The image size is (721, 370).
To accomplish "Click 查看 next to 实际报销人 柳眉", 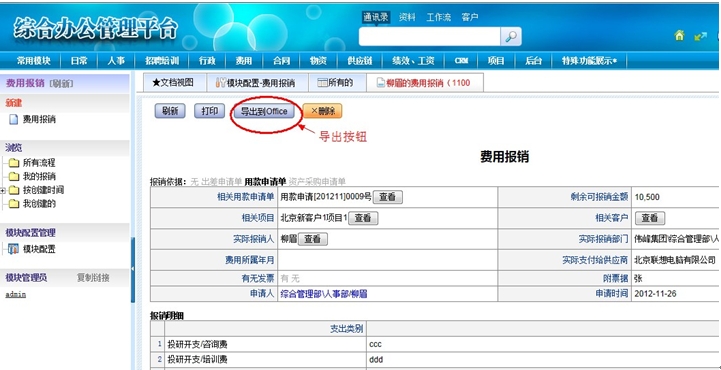I will coord(313,239).
